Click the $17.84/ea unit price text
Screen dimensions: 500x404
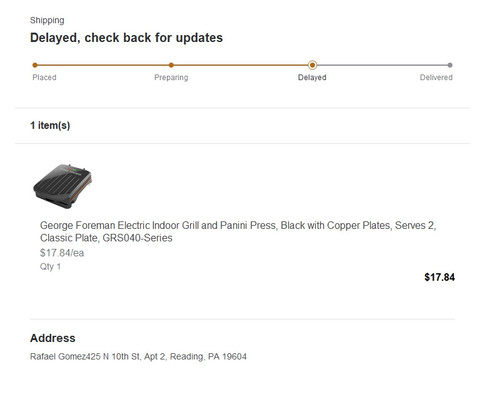(62, 253)
